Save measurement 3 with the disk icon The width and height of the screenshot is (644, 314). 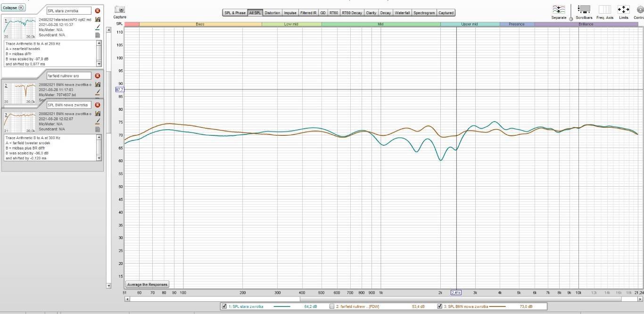[98, 114]
